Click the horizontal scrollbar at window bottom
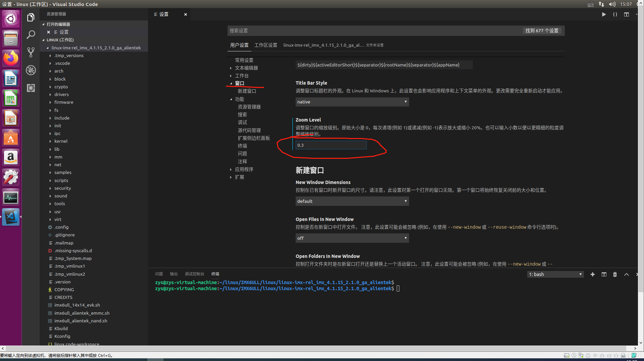Viewport: 644px width, 361px height. [316, 349]
